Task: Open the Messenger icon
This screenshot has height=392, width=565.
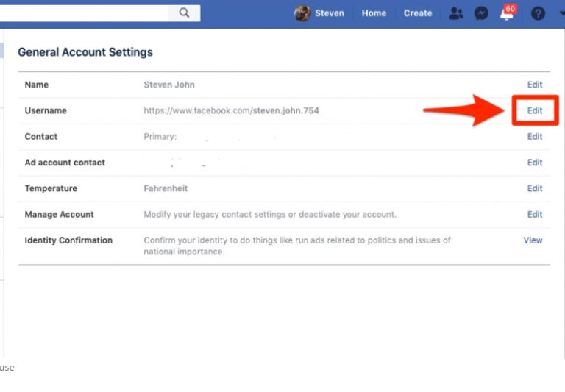Action: (x=481, y=13)
